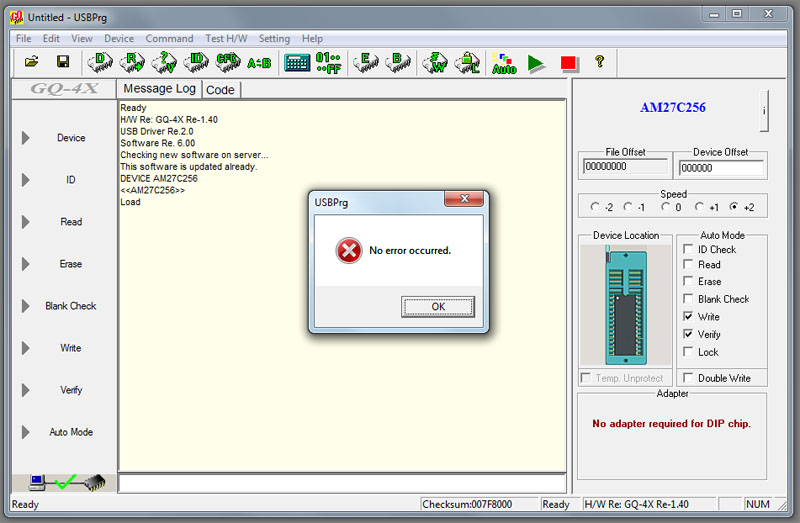
Task: Select speed -1 radio button
Action: point(628,207)
